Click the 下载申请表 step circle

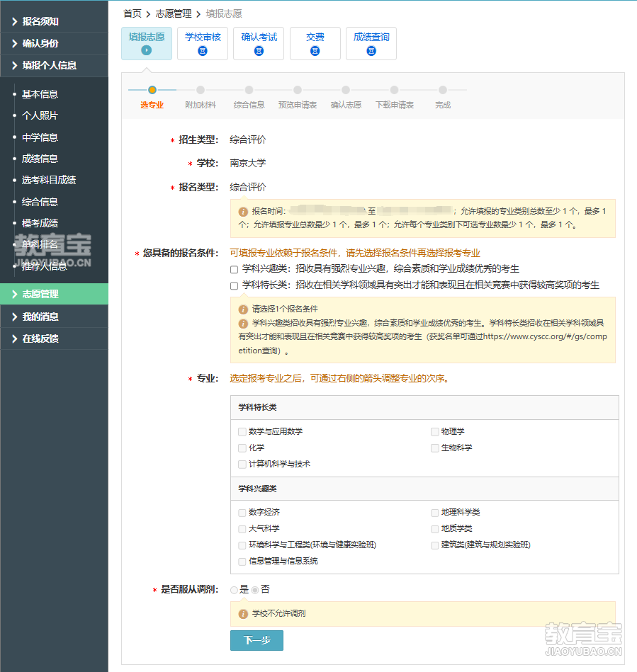(394, 90)
